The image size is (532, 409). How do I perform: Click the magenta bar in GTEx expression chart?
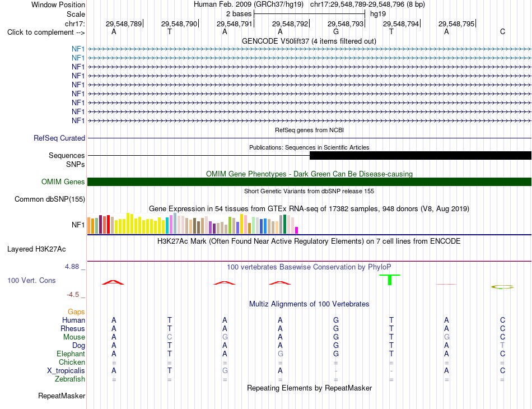[x=297, y=230]
